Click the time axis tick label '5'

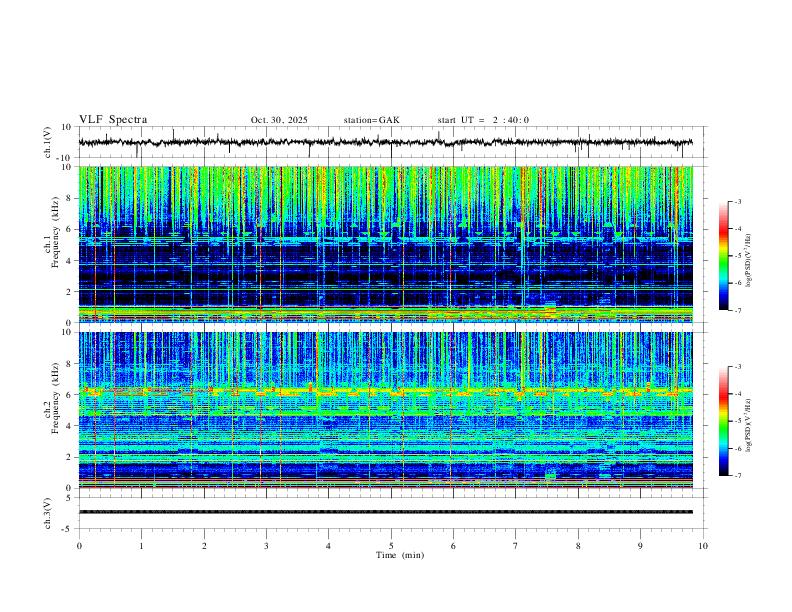click(x=391, y=546)
